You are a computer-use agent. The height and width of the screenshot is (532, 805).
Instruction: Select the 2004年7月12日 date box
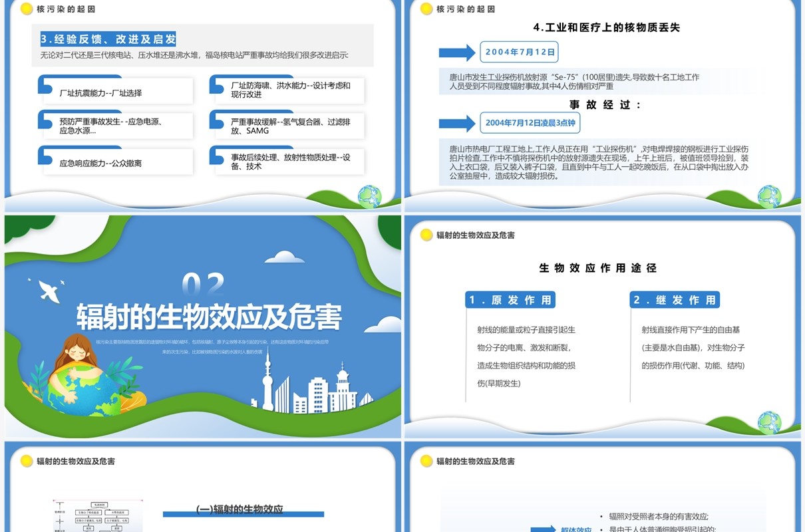tap(519, 52)
